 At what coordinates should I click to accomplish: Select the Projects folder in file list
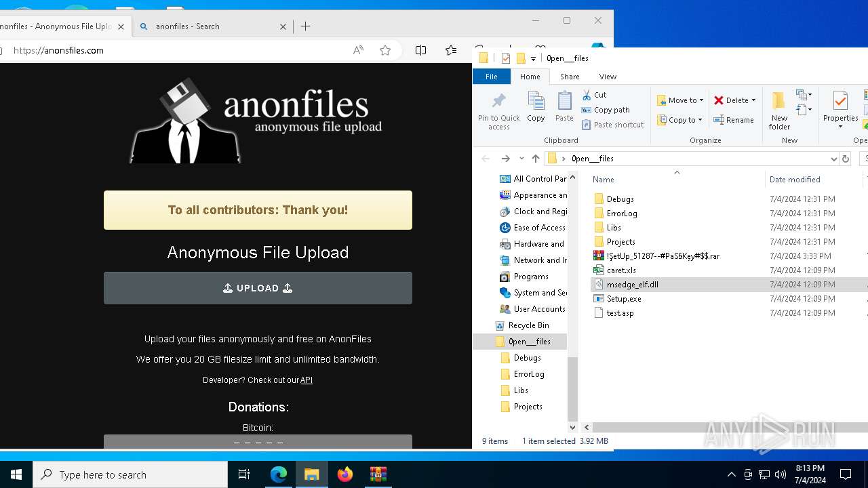click(620, 242)
